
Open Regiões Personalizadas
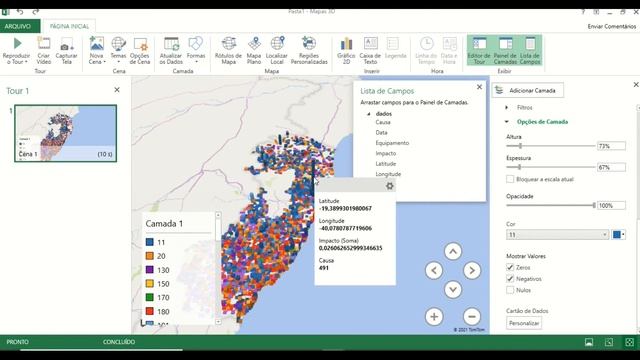(309, 51)
